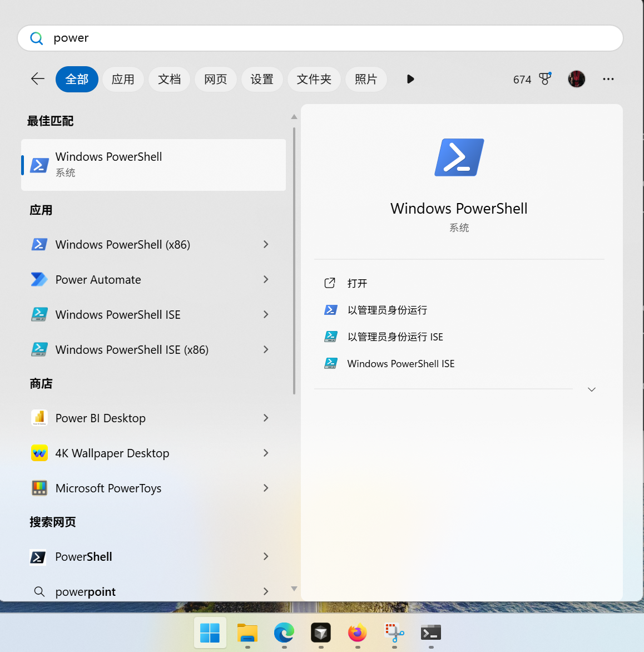Select Power BI Desktop store result
The height and width of the screenshot is (652, 644).
100,418
